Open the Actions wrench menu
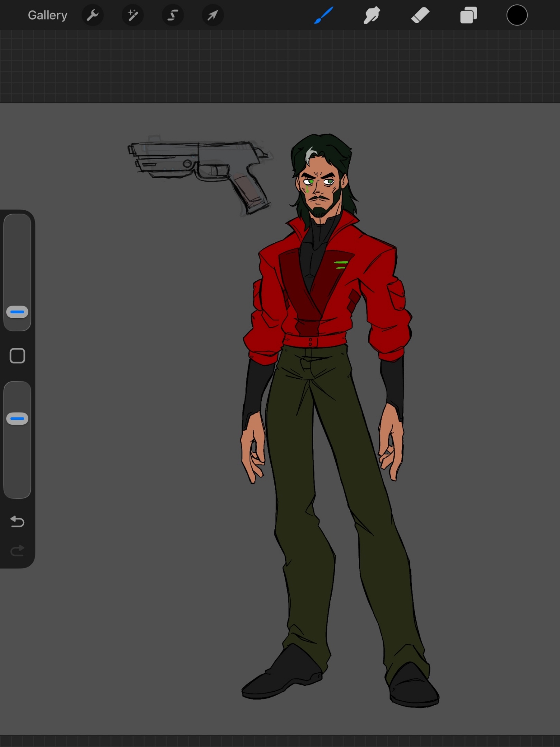 (92, 15)
